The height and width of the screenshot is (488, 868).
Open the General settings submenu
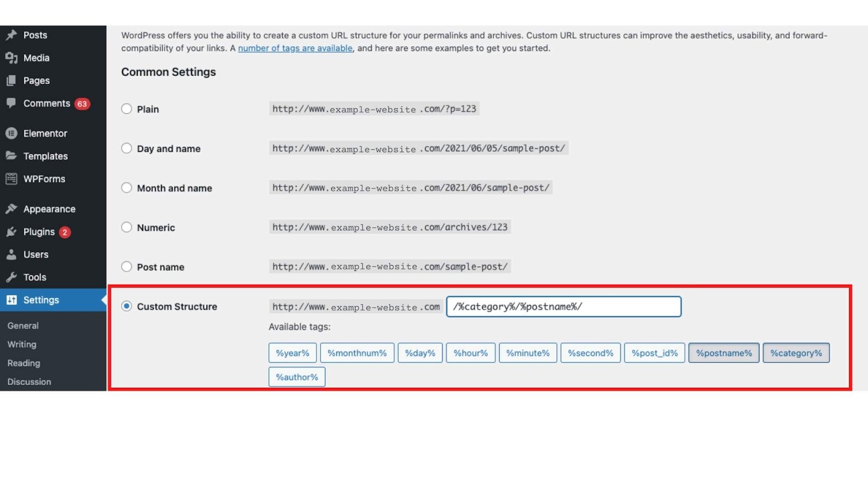[x=23, y=325]
